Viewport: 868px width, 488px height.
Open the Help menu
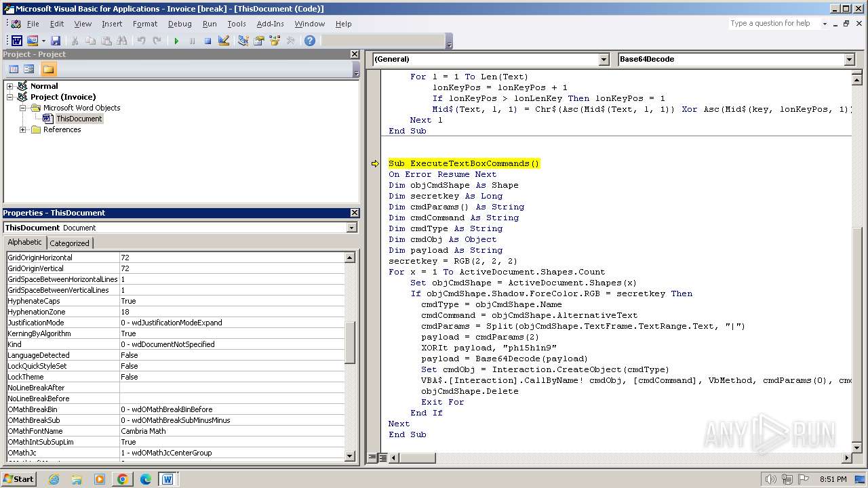click(x=344, y=24)
